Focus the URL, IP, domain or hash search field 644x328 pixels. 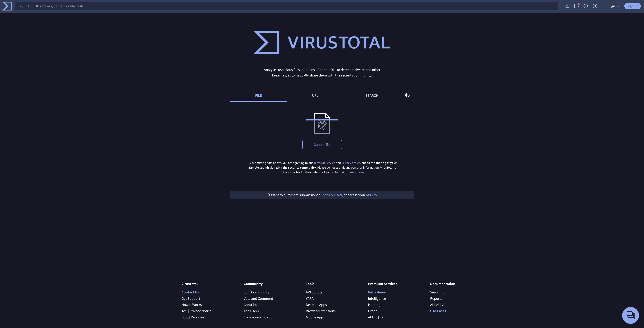(286, 6)
